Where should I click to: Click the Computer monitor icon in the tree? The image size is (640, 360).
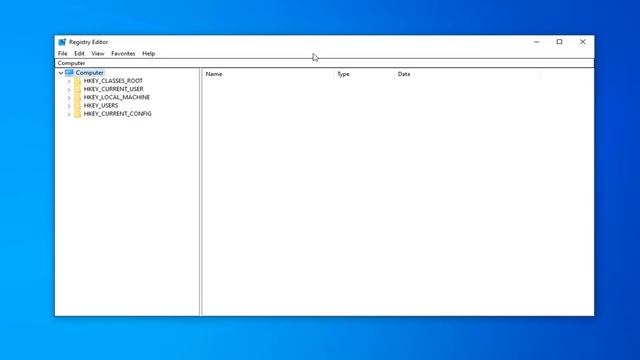[69, 73]
